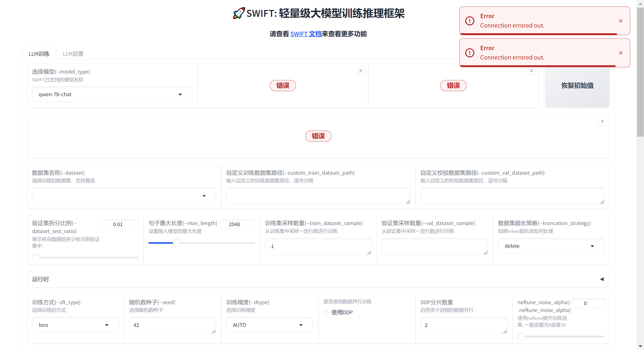Click the 错误 badge in the wide panel
644x350 pixels.
click(318, 136)
